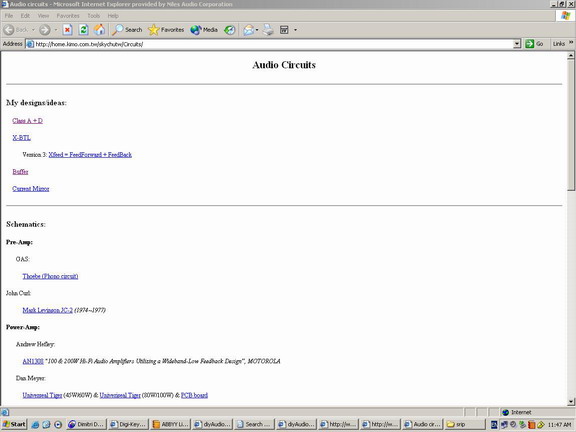The image size is (576, 432).
Task: Switch to the Search taskbar window
Action: tap(254, 424)
